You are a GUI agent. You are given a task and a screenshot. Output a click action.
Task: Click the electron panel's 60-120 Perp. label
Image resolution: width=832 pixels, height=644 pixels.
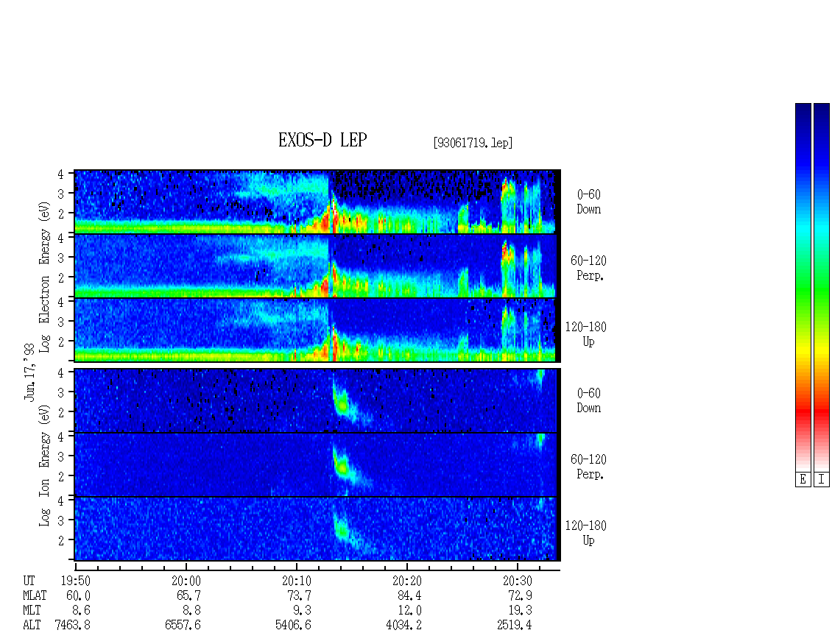tap(588, 268)
